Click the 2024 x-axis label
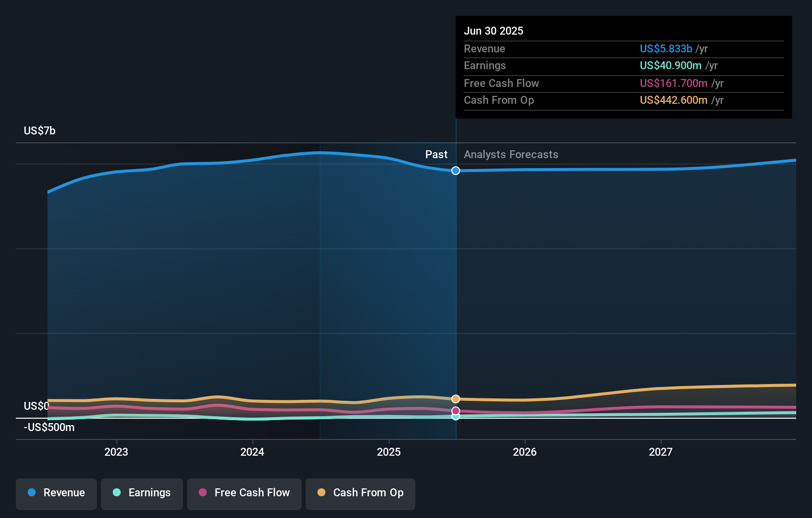This screenshot has height=518, width=812. (x=252, y=452)
